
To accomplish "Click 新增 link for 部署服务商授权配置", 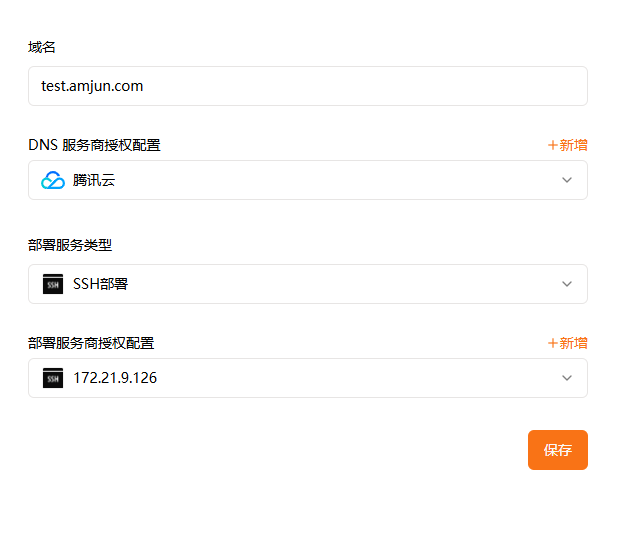I will click(573, 343).
